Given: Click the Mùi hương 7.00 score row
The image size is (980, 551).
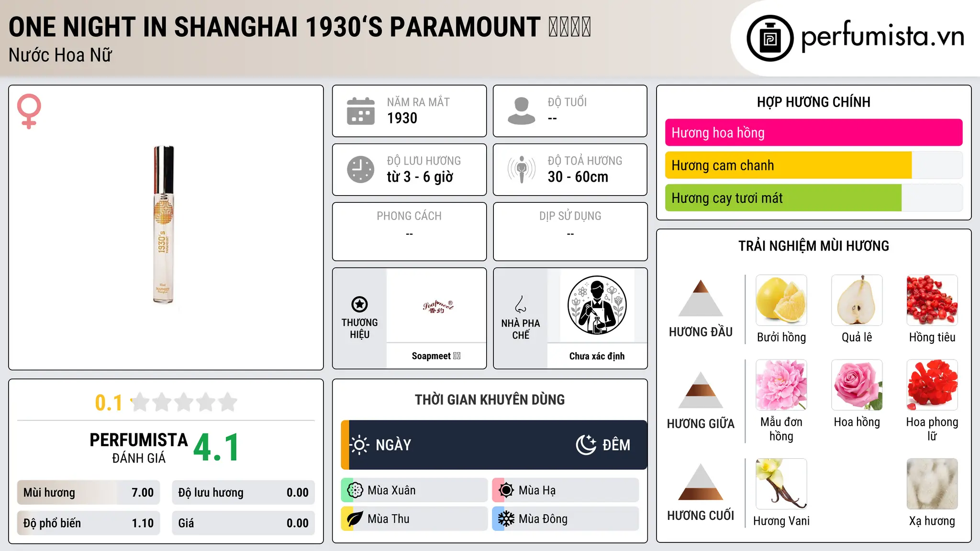Looking at the screenshot, I should 89,492.
